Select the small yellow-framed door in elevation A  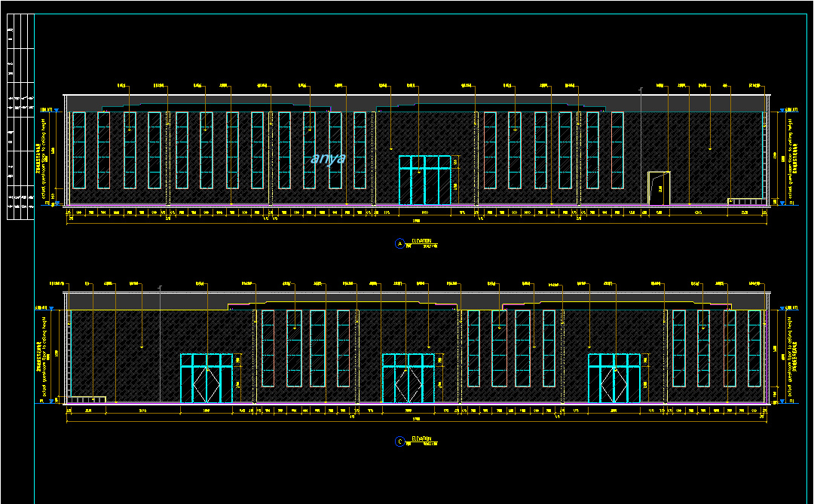pyautogui.click(x=659, y=188)
